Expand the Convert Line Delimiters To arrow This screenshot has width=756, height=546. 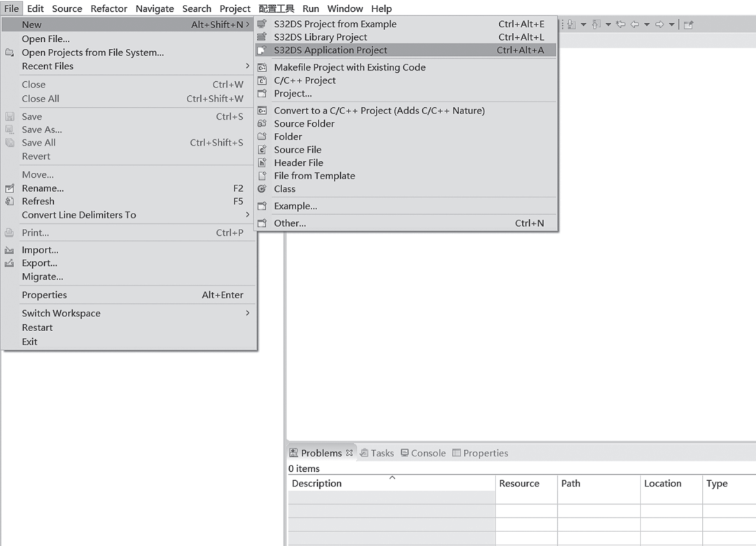pyautogui.click(x=247, y=214)
